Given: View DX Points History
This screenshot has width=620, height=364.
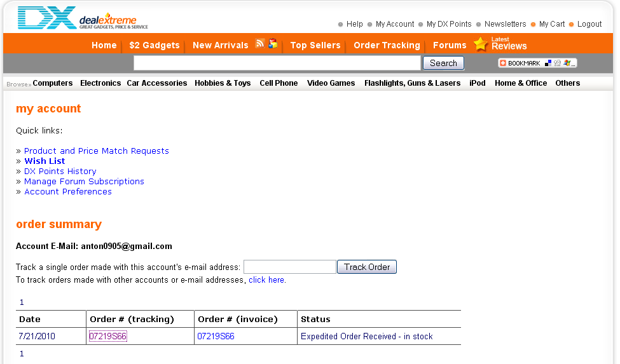Looking at the screenshot, I should coord(60,172).
